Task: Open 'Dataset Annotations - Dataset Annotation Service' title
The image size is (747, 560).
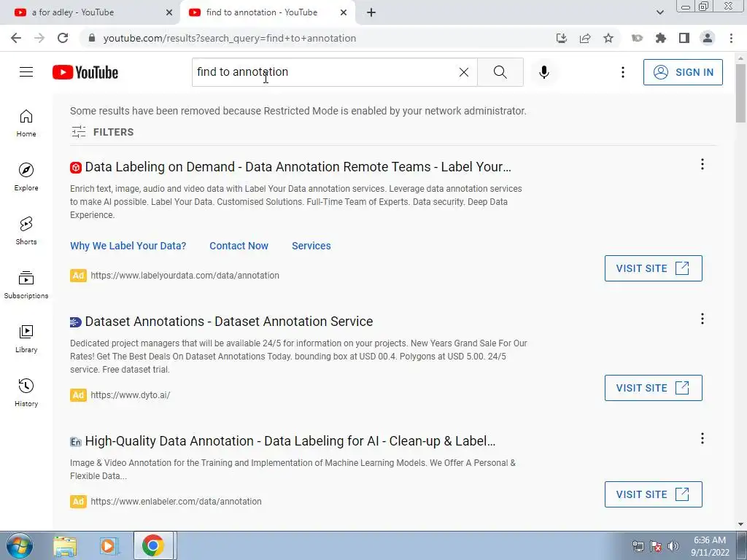Action: [228, 322]
